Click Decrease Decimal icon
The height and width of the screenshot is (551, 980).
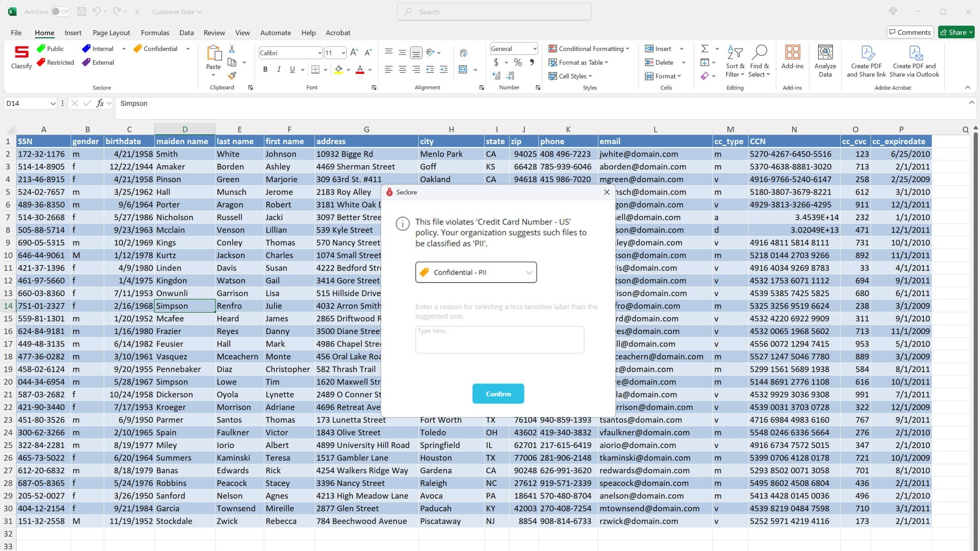click(510, 76)
